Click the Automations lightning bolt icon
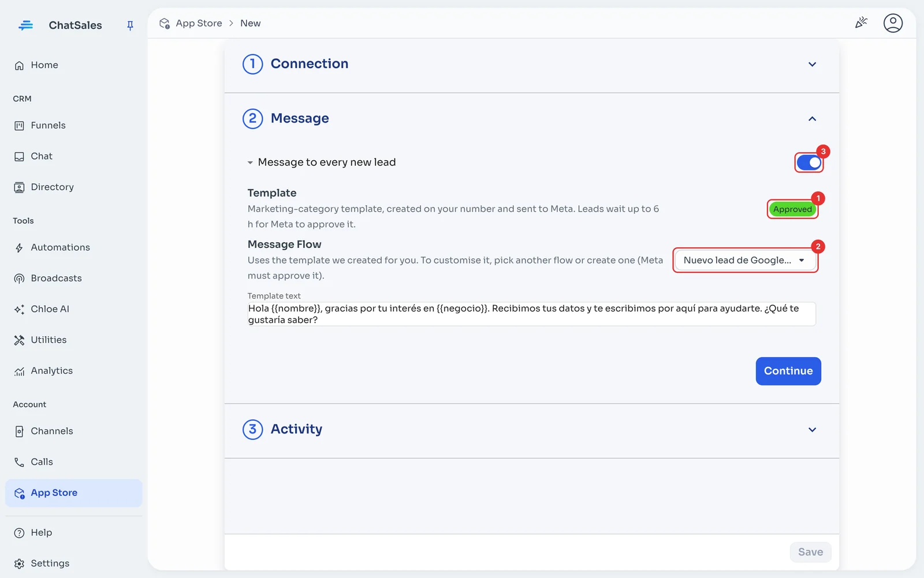Screen dimensions: 924x578 click(19, 248)
